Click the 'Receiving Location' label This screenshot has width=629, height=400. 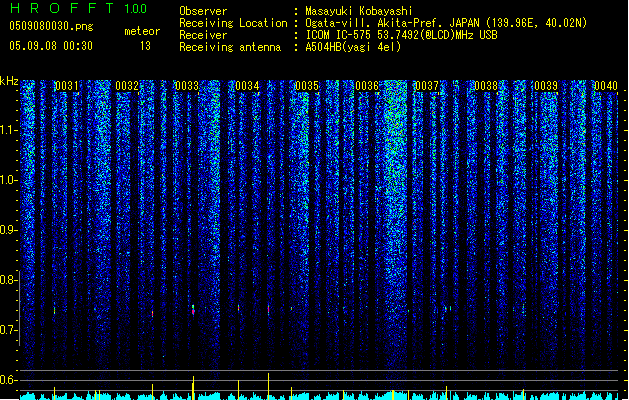233,23
